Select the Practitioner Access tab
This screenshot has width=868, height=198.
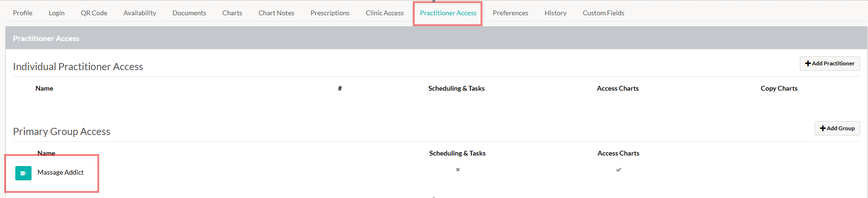click(x=448, y=13)
